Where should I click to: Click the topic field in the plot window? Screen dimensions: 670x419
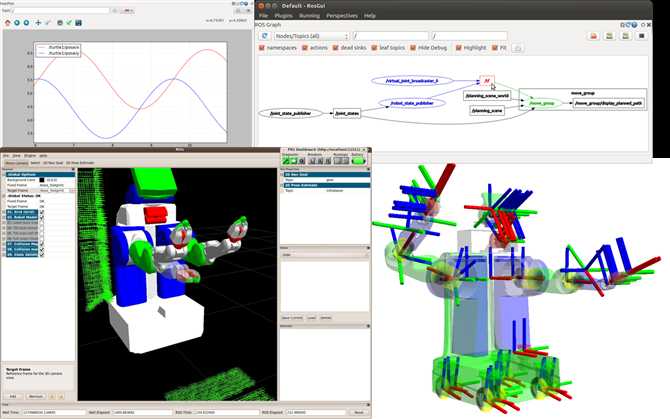pyautogui.click(x=61, y=10)
